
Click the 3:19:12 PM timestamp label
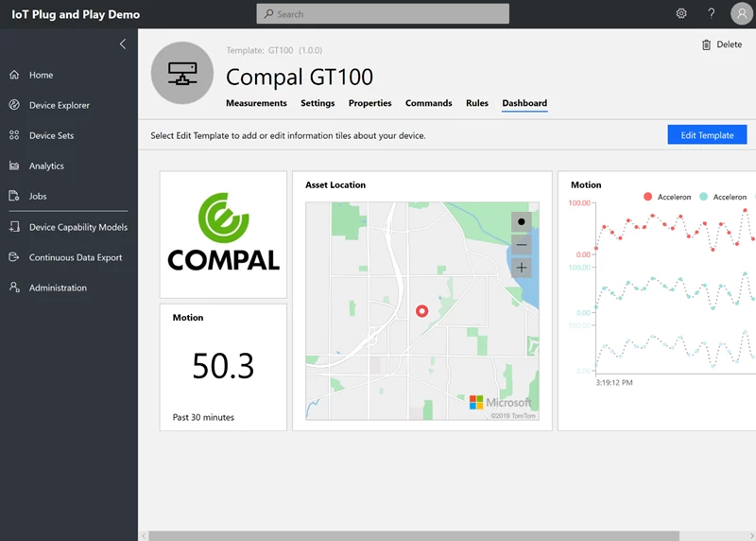(613, 382)
